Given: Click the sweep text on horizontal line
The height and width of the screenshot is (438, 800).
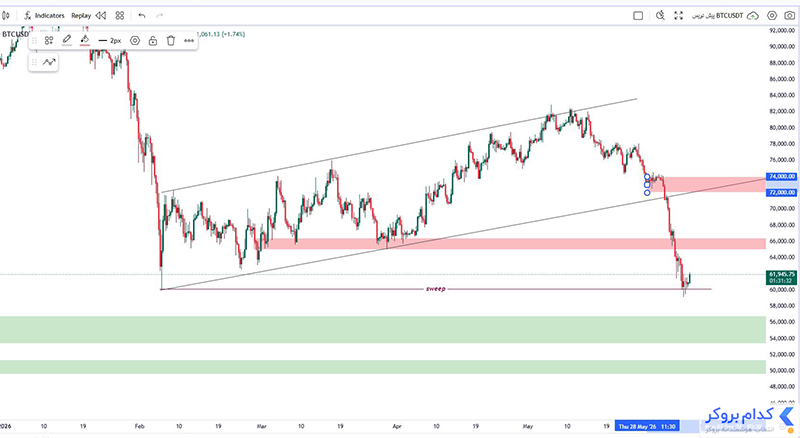Looking at the screenshot, I should pyautogui.click(x=436, y=289).
